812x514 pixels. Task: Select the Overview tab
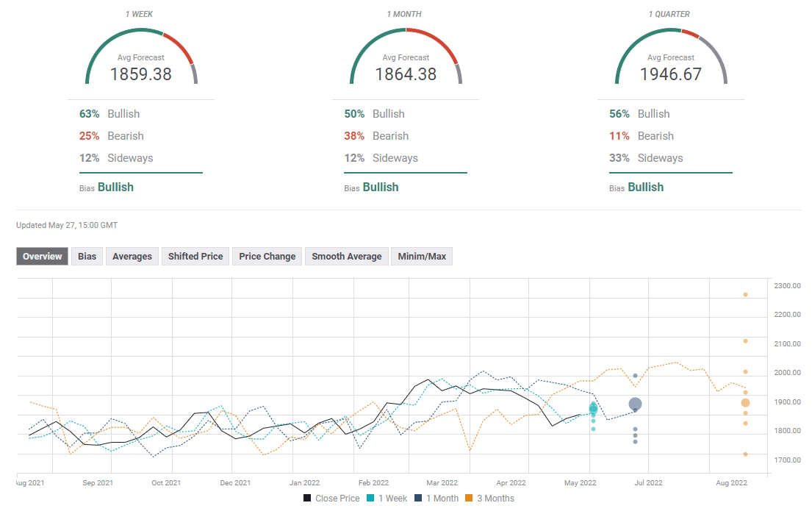coord(42,256)
